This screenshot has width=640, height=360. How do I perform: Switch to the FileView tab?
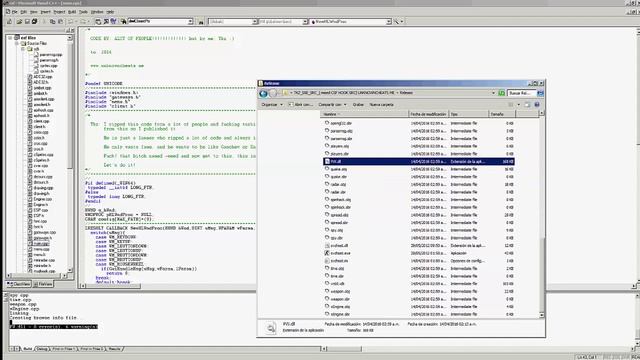[x=43, y=284]
